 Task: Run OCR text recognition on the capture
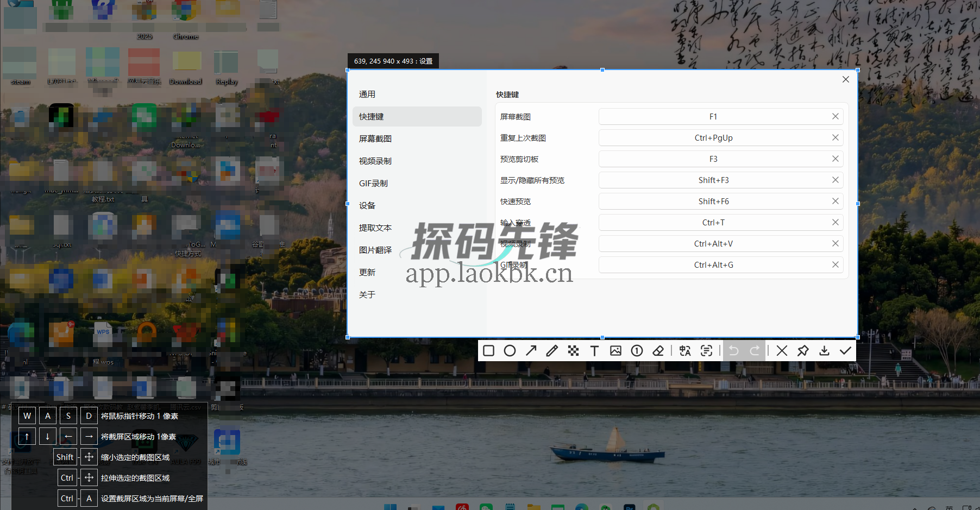(x=707, y=350)
